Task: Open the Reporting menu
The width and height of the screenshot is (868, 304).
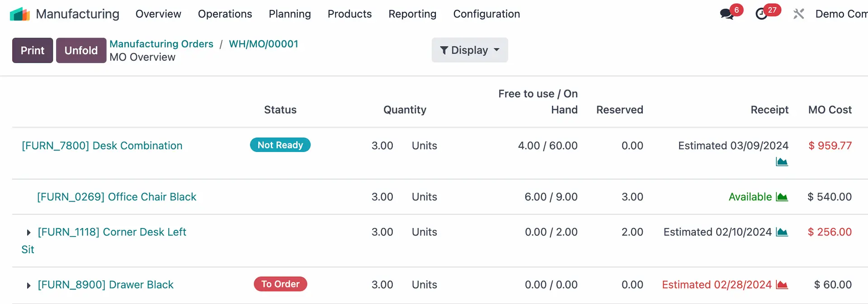Action: (x=412, y=14)
